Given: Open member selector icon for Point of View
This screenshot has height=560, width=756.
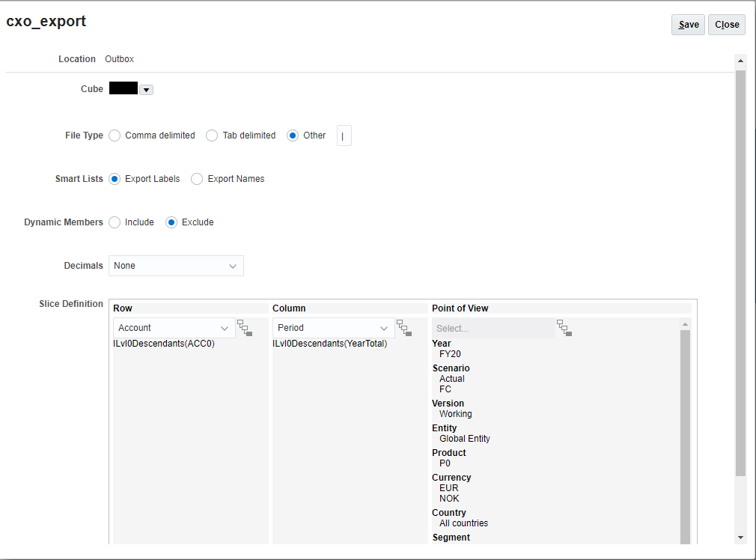Looking at the screenshot, I should [x=564, y=328].
